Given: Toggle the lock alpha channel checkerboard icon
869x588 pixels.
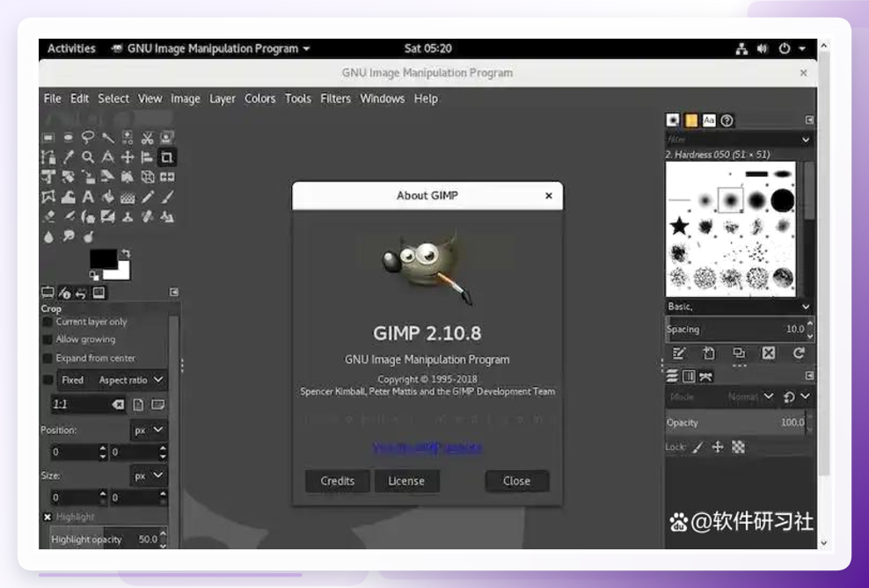Looking at the screenshot, I should [x=738, y=447].
